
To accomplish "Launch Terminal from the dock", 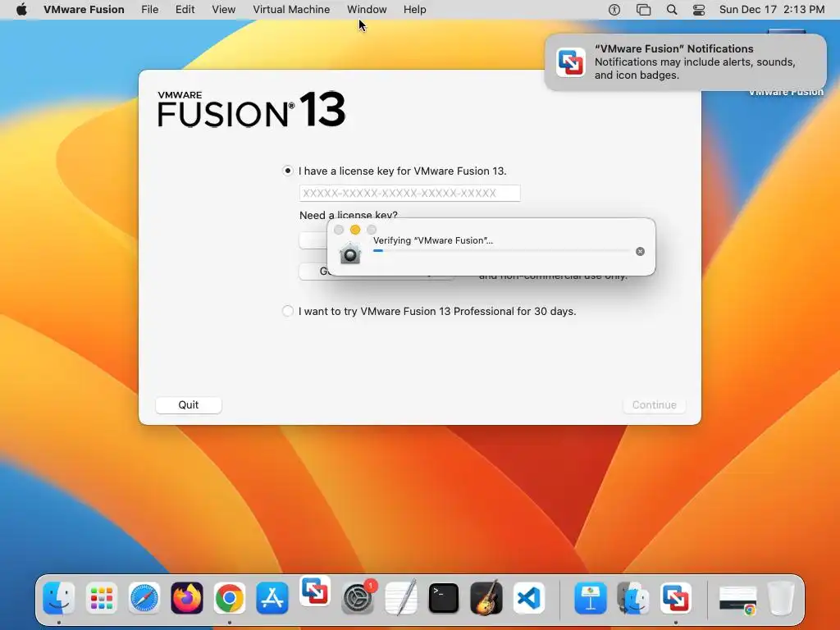I will point(444,598).
